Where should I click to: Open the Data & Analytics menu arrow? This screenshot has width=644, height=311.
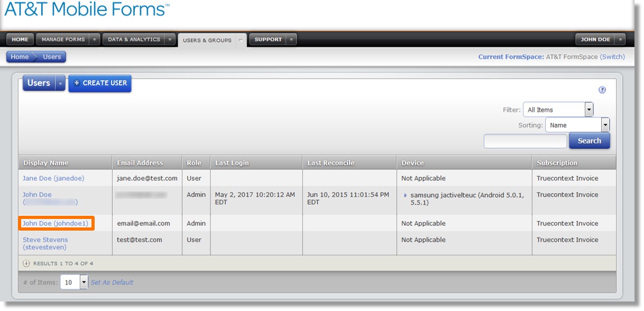pos(170,39)
